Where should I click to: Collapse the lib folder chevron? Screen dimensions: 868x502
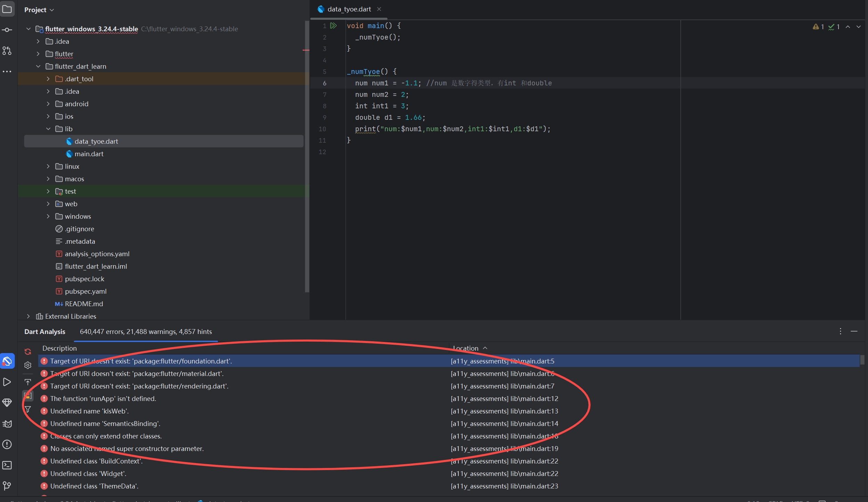(x=48, y=129)
